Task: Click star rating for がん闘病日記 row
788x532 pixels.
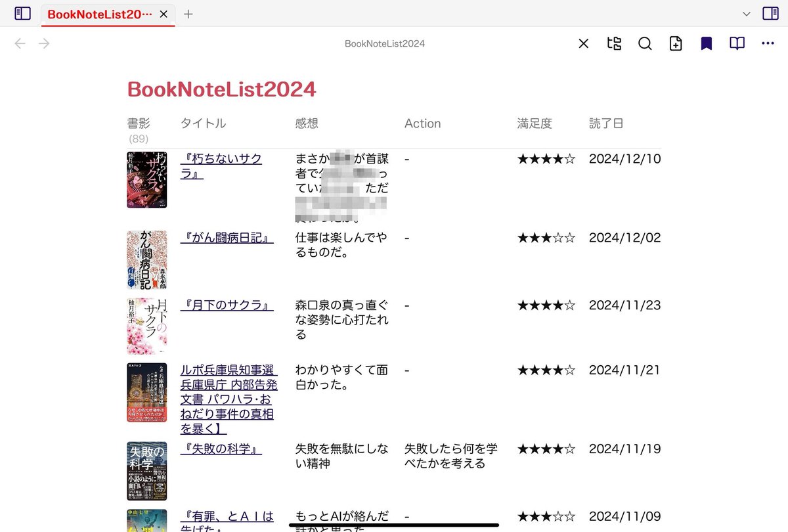Action: [x=546, y=238]
